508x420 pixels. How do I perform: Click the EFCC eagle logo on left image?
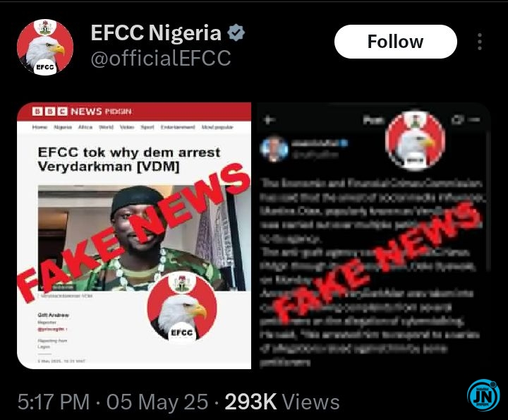[182, 306]
